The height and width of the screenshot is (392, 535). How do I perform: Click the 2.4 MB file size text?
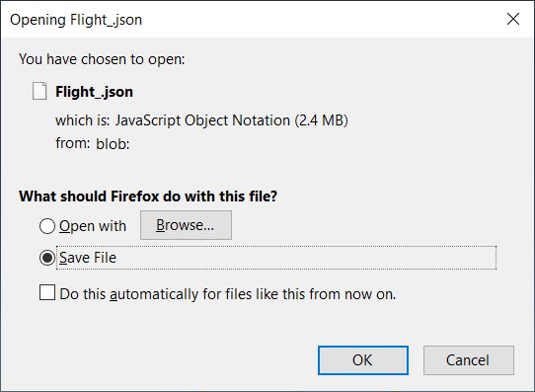322,120
